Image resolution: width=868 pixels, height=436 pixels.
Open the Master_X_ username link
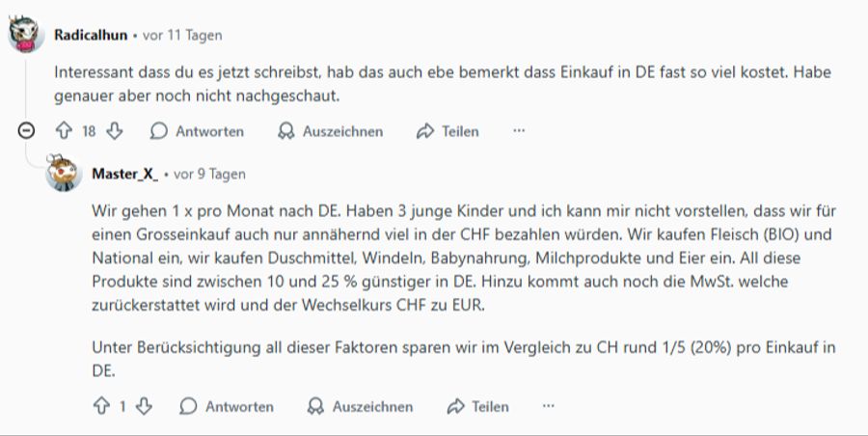[125, 174]
